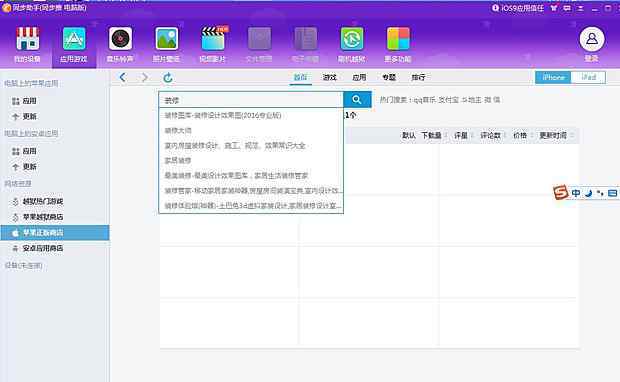Toggle Sogou input Chinese/English mode
The width and height of the screenshot is (620, 382).
pos(576,193)
